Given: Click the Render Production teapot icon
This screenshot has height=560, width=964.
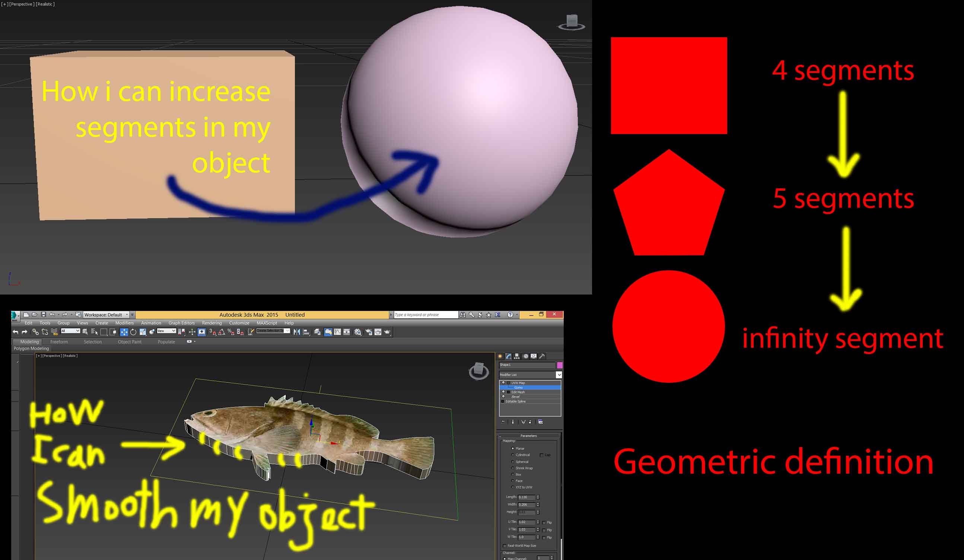Looking at the screenshot, I should point(387,332).
